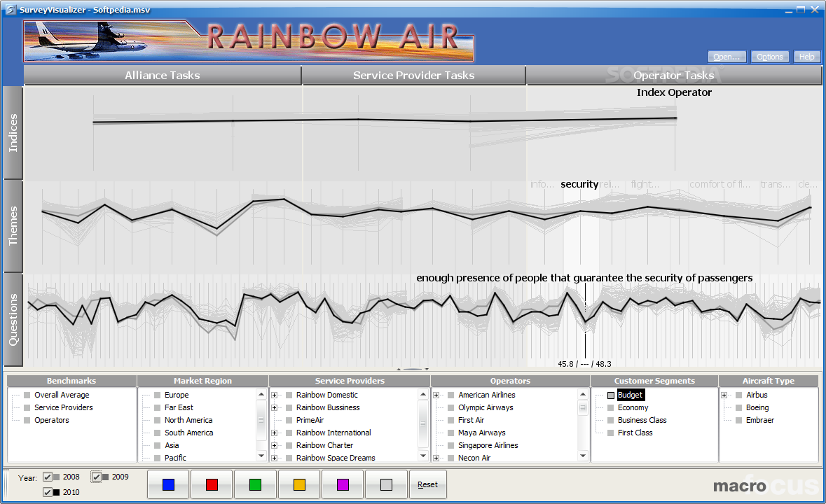Image resolution: width=826 pixels, height=504 pixels.
Task: Click the First Class color box
Action: (x=611, y=433)
